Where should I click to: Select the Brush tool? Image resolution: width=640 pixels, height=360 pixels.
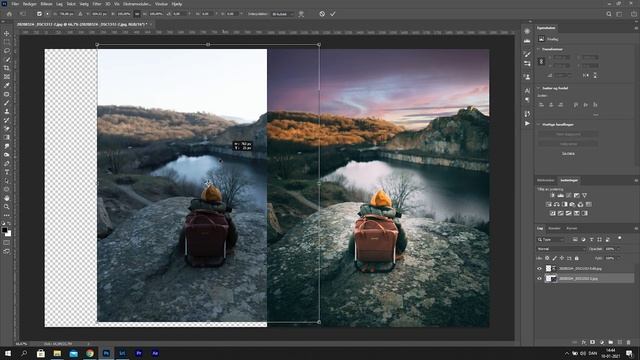point(7,103)
